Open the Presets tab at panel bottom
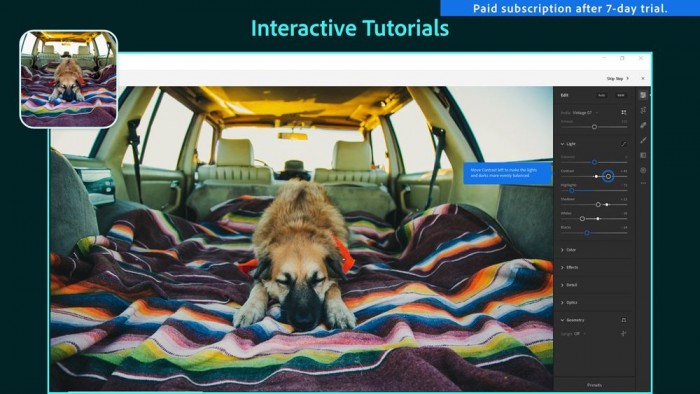This screenshot has height=394, width=700. (x=594, y=385)
